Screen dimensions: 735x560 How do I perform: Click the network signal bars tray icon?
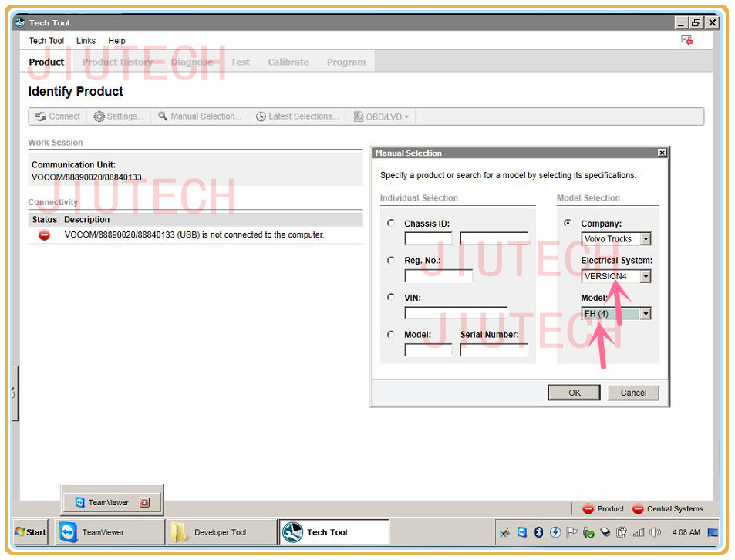click(x=639, y=533)
